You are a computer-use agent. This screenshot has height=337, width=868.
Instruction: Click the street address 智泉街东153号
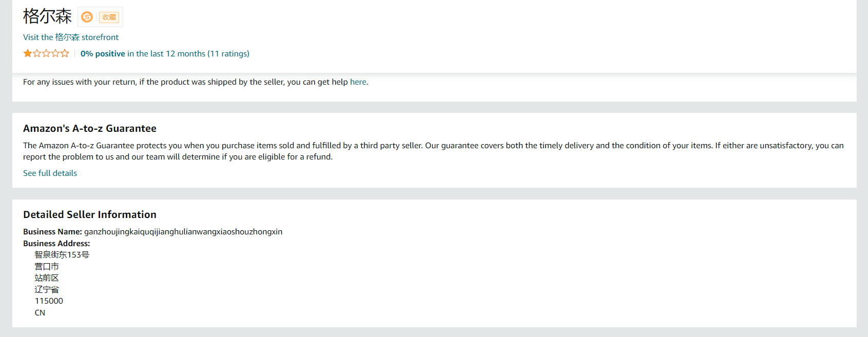(62, 255)
